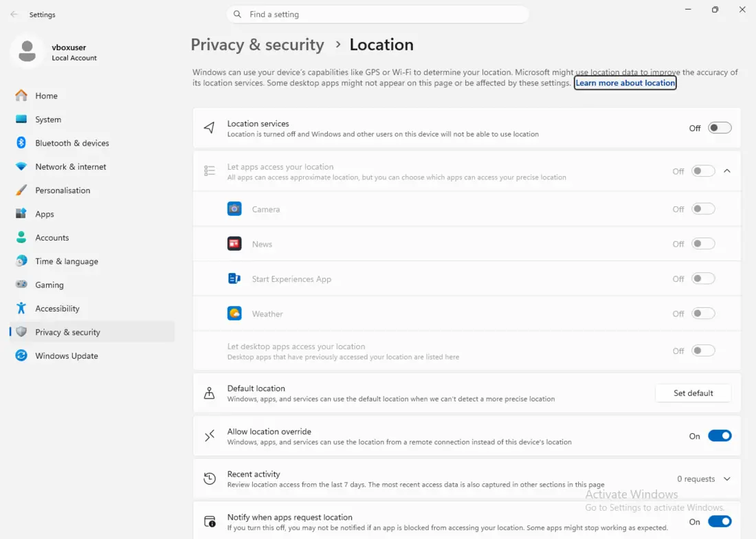Open Network & internet settings

[x=92, y=166]
